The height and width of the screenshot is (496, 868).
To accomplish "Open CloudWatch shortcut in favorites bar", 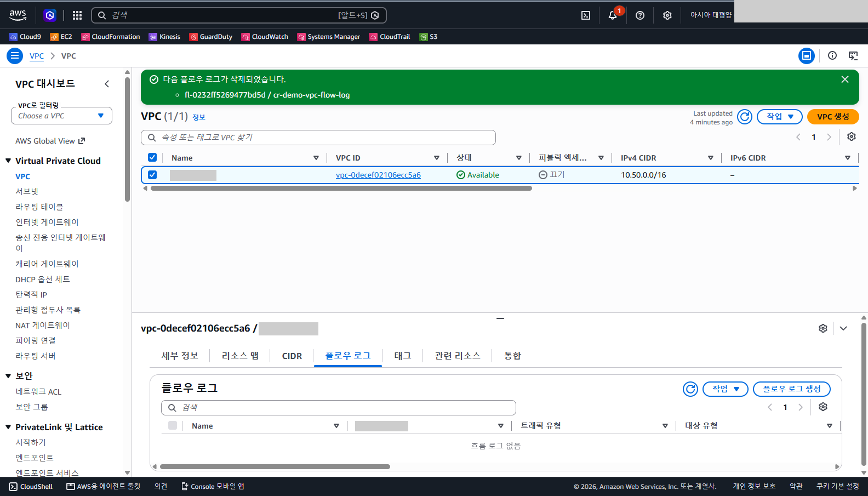I will (x=265, y=37).
